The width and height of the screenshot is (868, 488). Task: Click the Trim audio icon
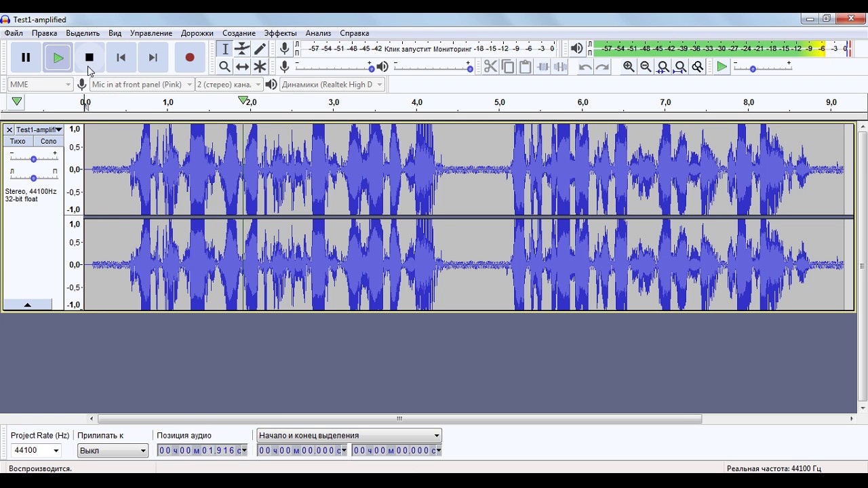pos(543,66)
